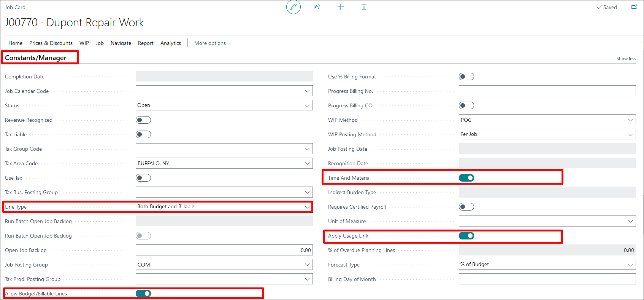
Task: Open job card in new window icon
Action: tap(634, 7)
